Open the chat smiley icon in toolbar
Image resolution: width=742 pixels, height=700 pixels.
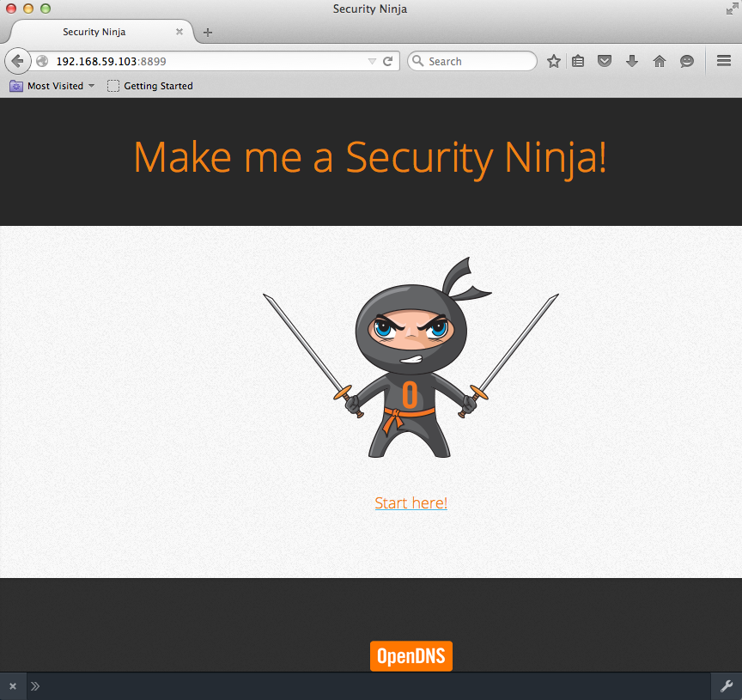coord(686,61)
